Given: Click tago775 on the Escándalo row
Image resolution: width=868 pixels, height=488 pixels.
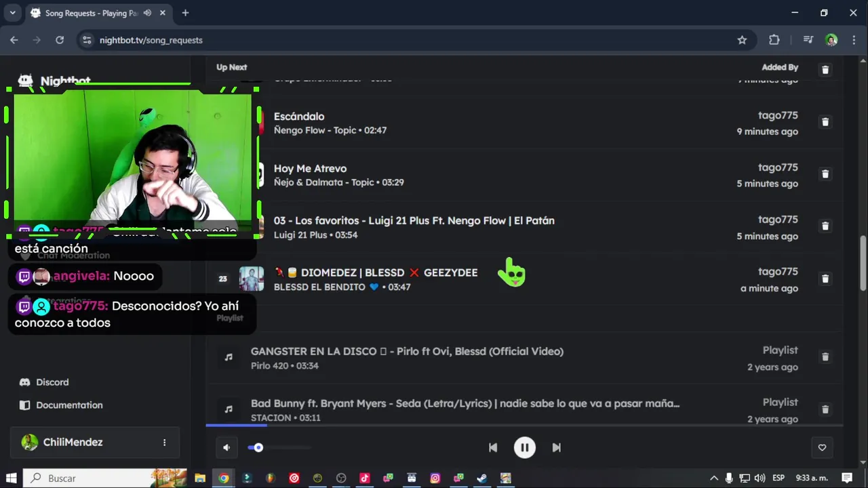Looking at the screenshot, I should [x=778, y=116].
